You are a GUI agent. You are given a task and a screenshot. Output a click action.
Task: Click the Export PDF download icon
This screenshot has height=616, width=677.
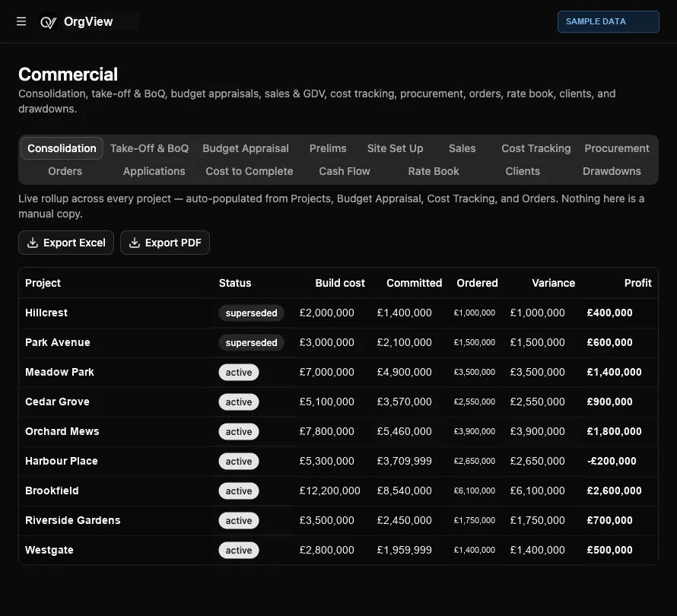coord(135,243)
